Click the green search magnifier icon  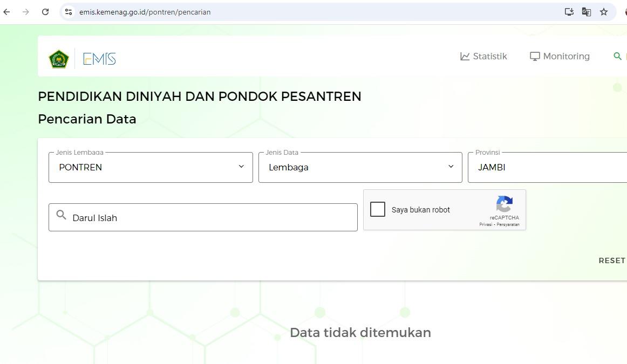click(618, 56)
